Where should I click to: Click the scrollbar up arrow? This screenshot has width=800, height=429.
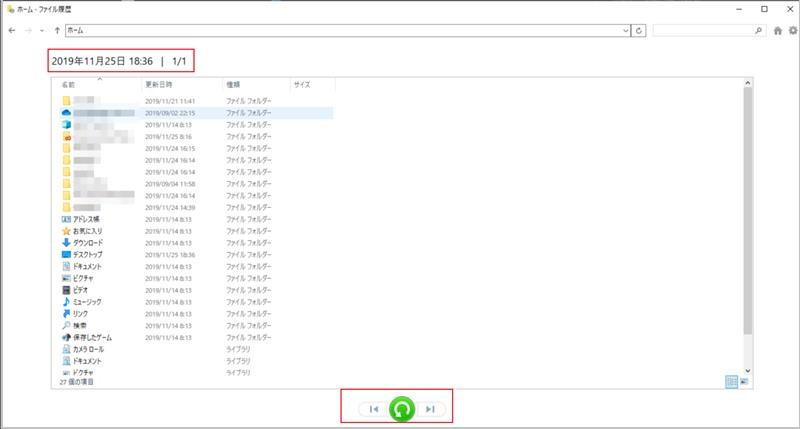[x=747, y=83]
